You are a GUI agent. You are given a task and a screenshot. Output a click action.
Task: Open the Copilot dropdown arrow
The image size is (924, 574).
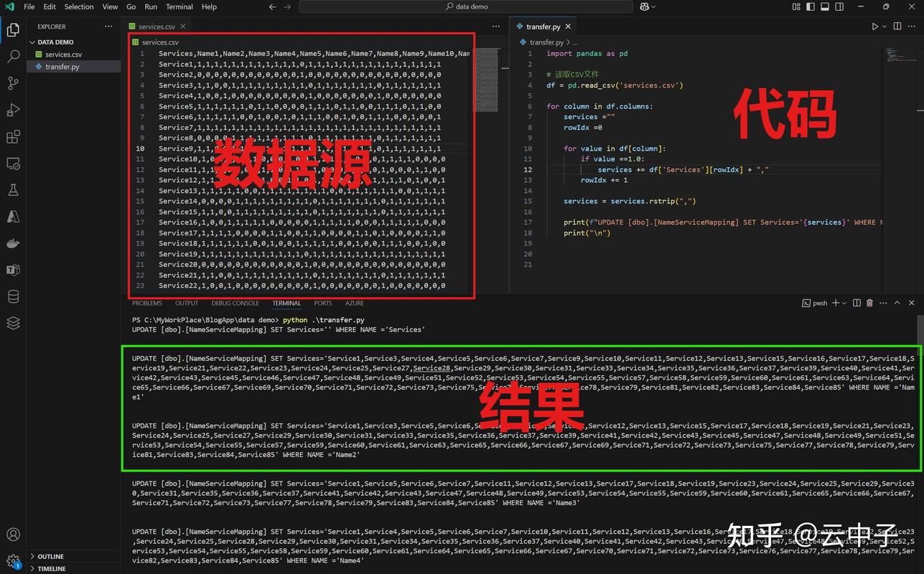(x=653, y=6)
